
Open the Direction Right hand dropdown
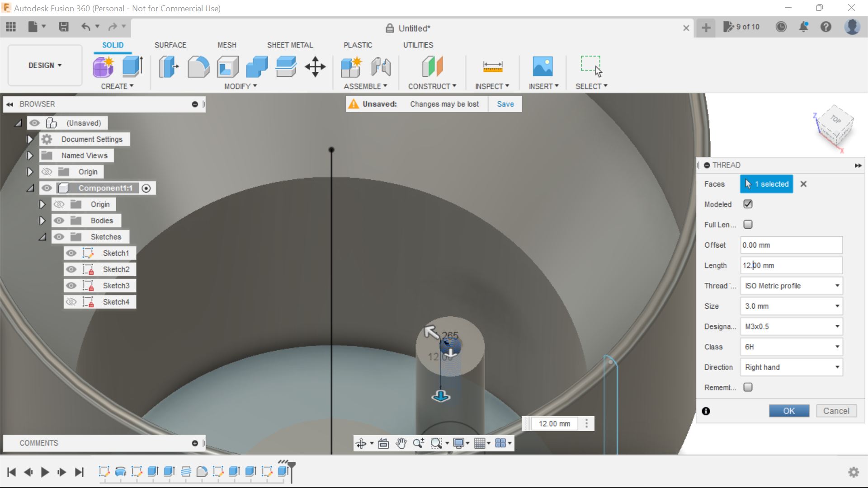coord(791,367)
